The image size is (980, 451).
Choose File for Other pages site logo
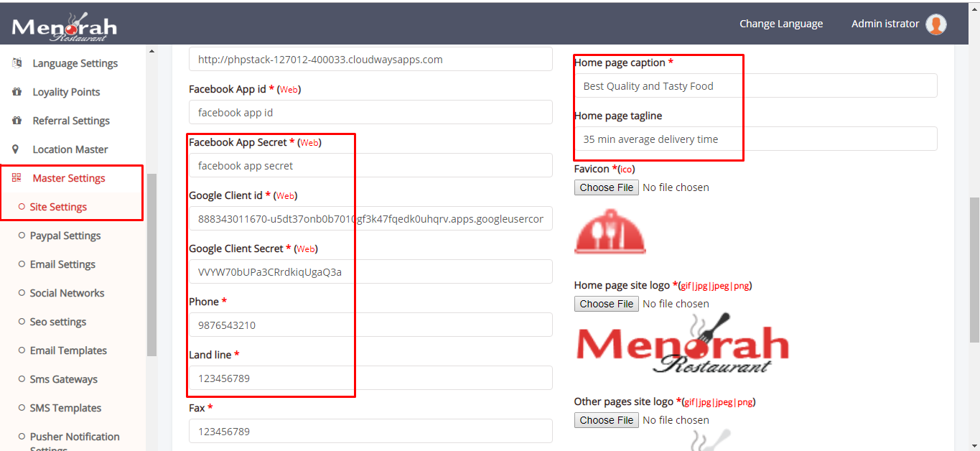(606, 420)
